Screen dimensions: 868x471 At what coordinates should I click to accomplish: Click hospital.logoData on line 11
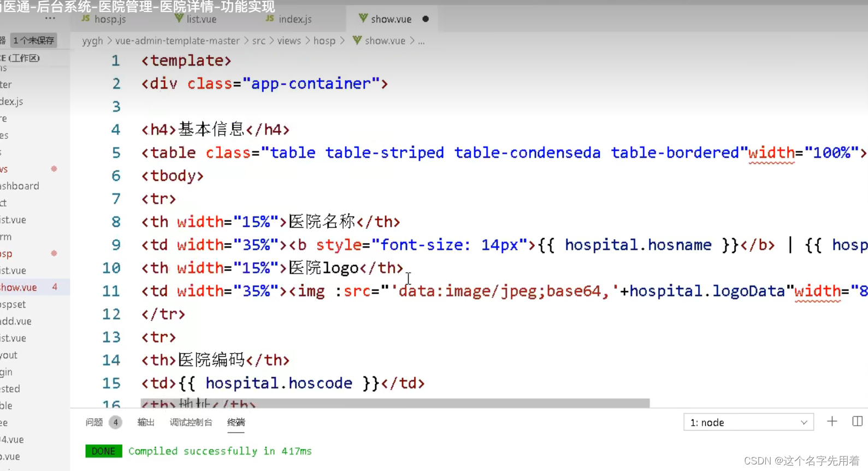point(707,291)
